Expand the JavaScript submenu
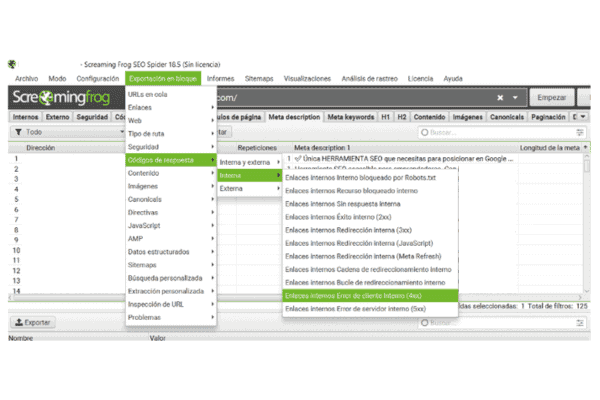This screenshot has height=400, width=600. 171,226
